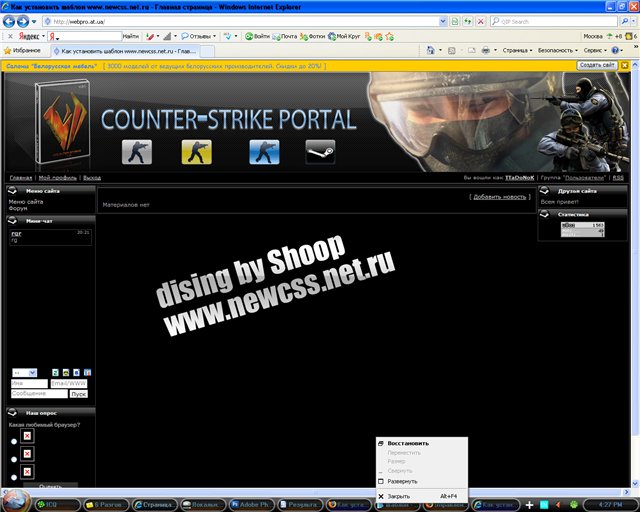Click the Steam logo icon
This screenshot has height=512, width=640.
coord(320,152)
